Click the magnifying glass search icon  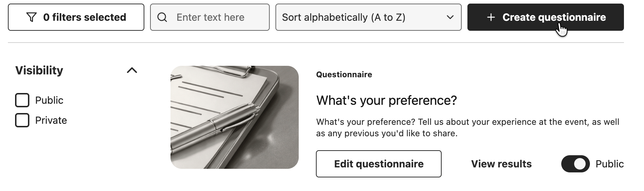(162, 17)
